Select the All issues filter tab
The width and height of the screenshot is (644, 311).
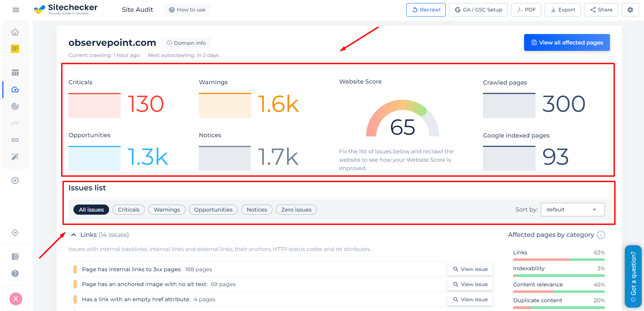pos(91,210)
